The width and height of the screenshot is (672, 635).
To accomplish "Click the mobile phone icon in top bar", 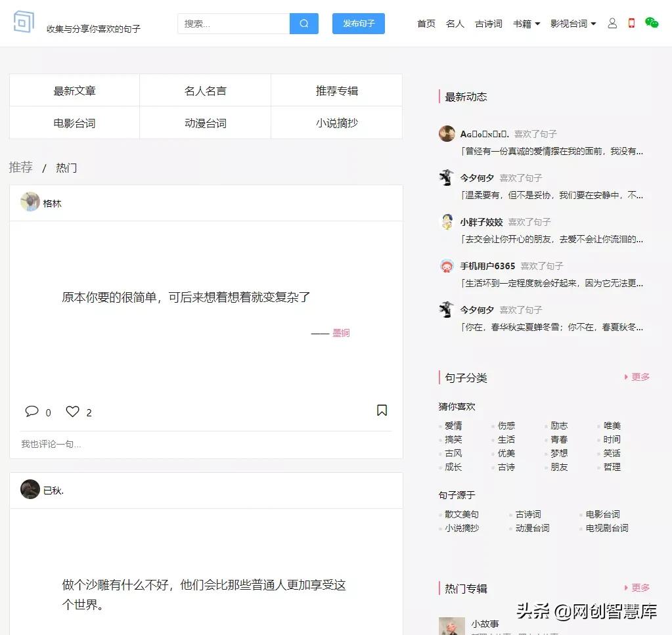I will coord(631,22).
